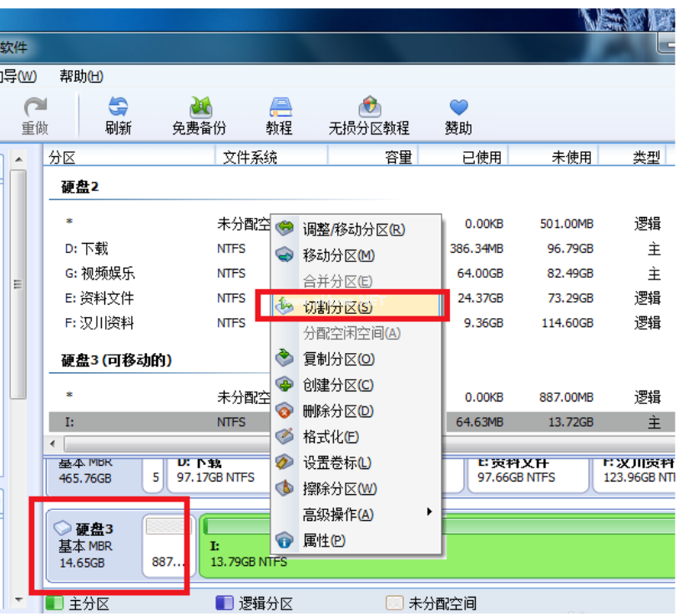Click the Sponsor (赞助) heart icon
The image size is (677, 616).
458,115
